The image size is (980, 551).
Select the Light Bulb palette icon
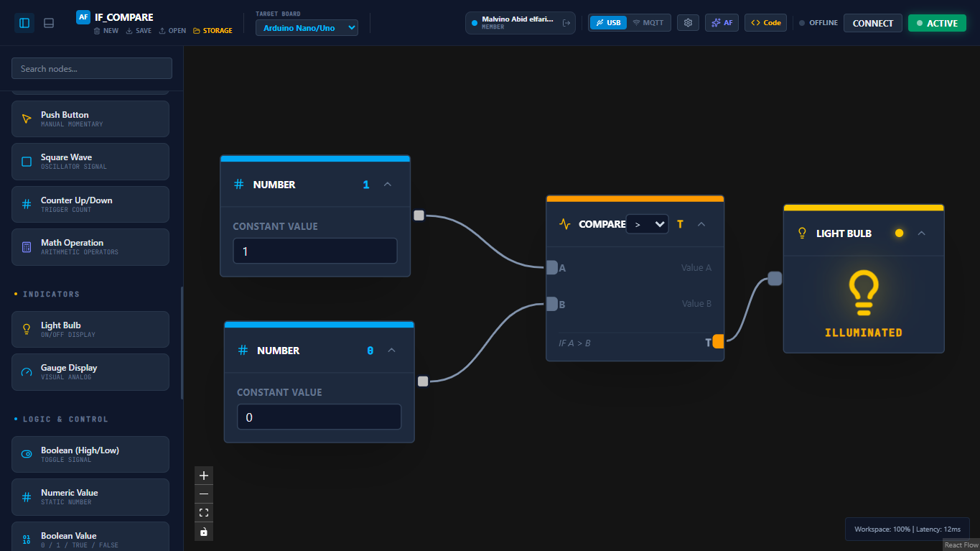[27, 329]
